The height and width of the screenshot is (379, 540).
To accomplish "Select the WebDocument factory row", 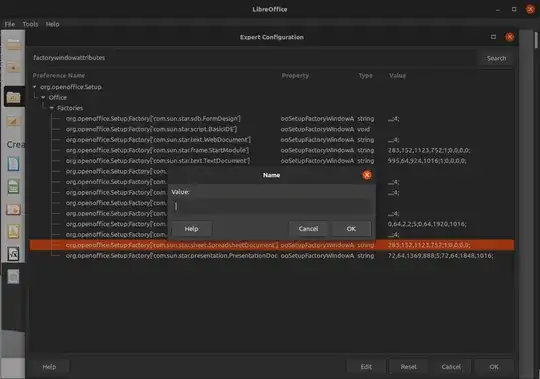I will point(272,140).
